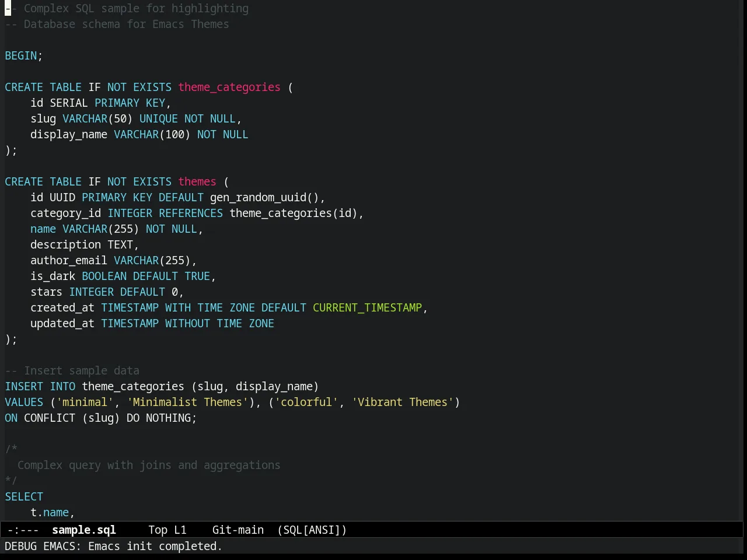Screen dimensions: 747x560
Task: Click 'Database schema for Emacs Themes' comment
Action: (x=117, y=24)
